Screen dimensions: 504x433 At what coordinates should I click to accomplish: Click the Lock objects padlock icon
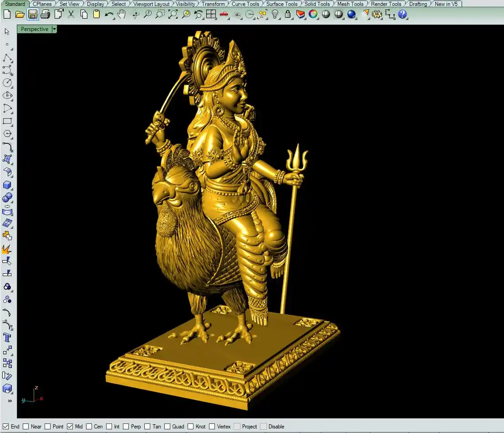point(288,14)
